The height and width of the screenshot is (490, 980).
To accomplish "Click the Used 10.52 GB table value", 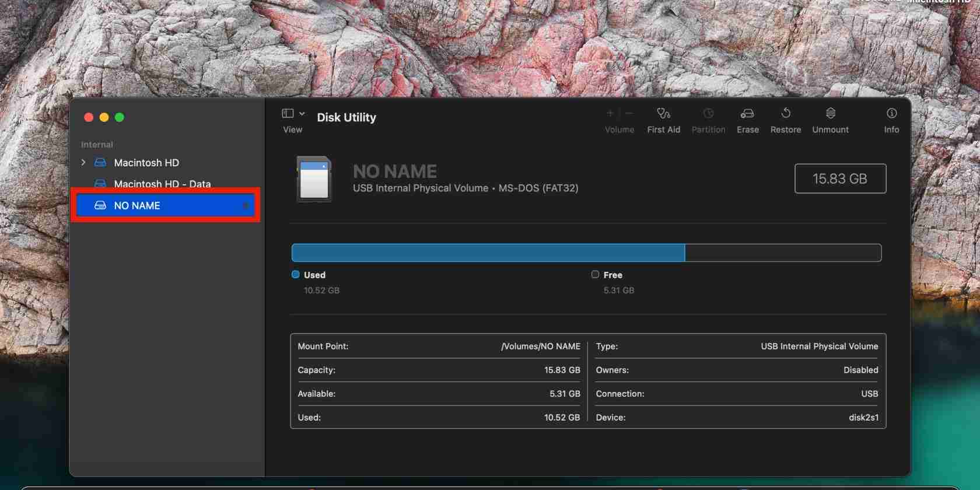I will pos(562,418).
